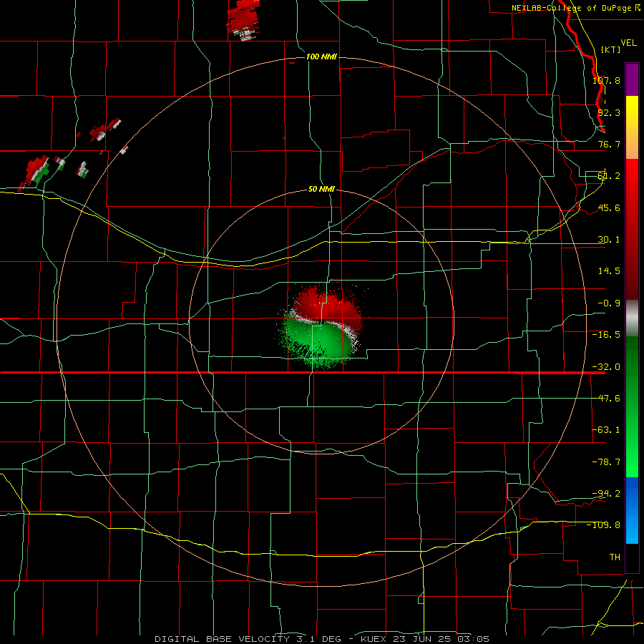Click the -32.0 legend value
644x644 pixels.
pyautogui.click(x=606, y=367)
